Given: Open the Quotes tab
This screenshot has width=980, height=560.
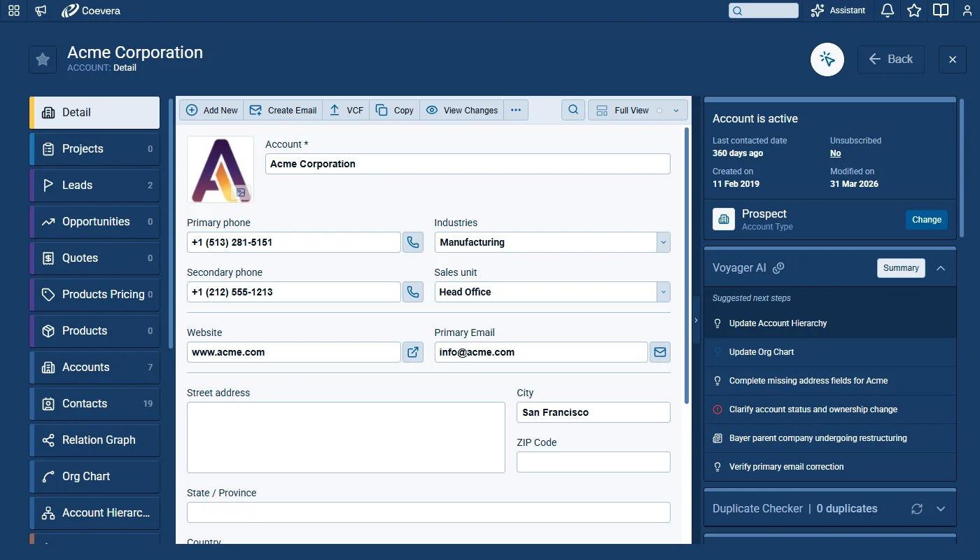Looking at the screenshot, I should (x=94, y=258).
